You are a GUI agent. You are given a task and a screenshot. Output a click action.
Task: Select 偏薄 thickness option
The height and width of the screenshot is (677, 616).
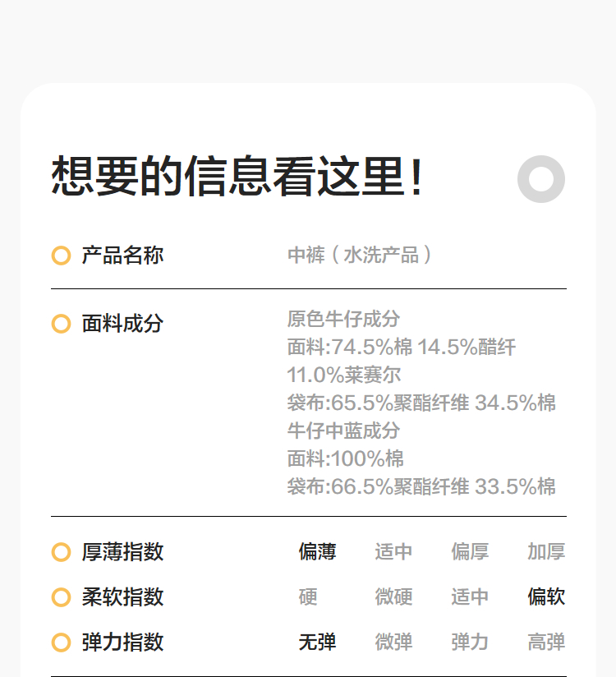click(x=317, y=552)
